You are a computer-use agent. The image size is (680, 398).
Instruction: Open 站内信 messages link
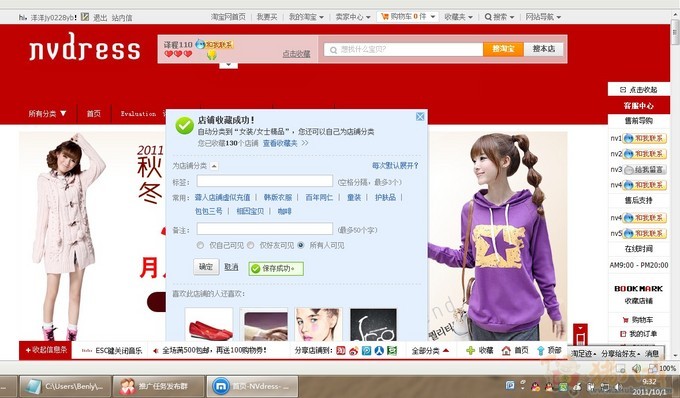pos(122,18)
